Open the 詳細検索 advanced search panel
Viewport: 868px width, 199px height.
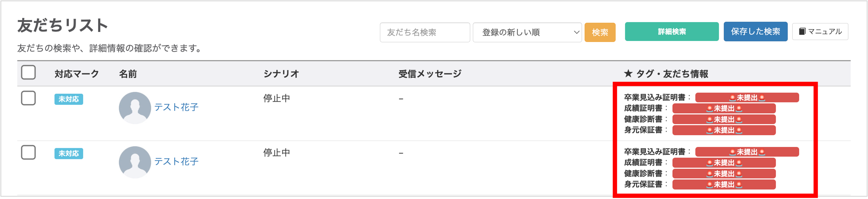(672, 32)
